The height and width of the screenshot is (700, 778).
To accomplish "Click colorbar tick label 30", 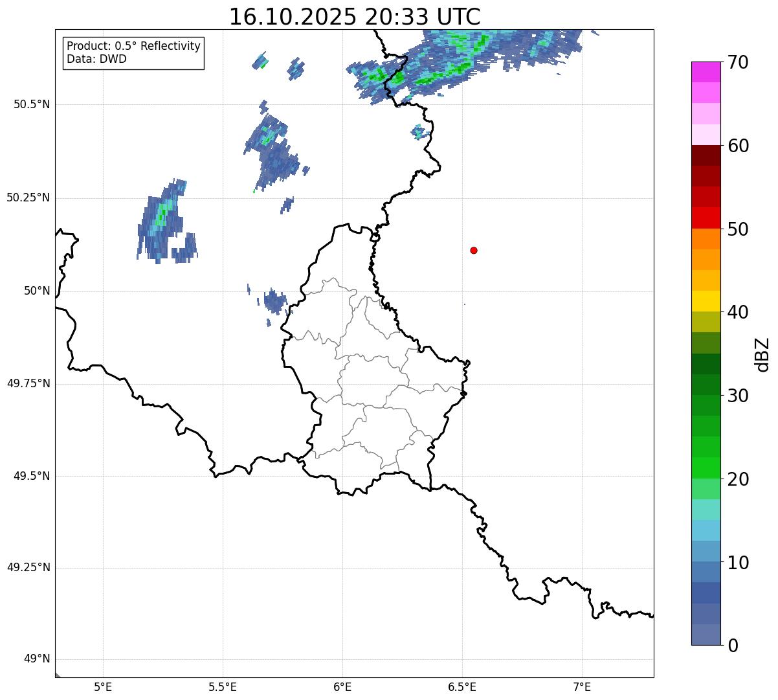I will (x=738, y=396).
